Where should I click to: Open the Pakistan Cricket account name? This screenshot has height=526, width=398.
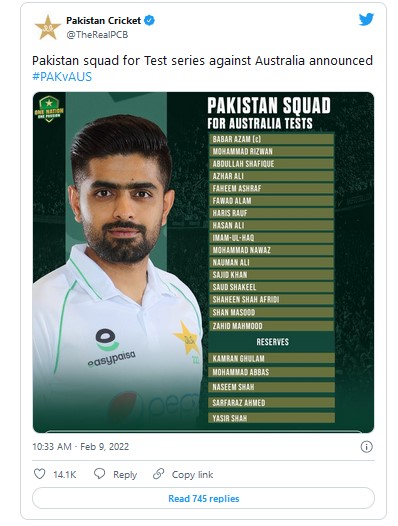(103, 20)
